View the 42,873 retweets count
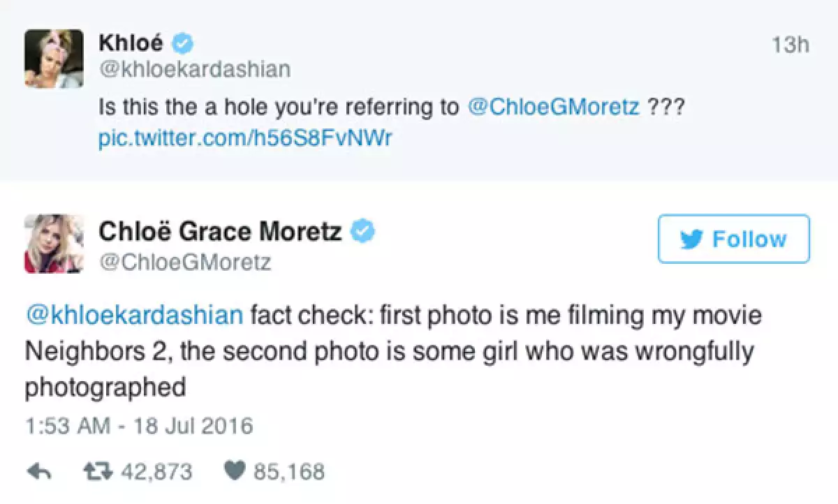The width and height of the screenshot is (838, 504). click(156, 472)
